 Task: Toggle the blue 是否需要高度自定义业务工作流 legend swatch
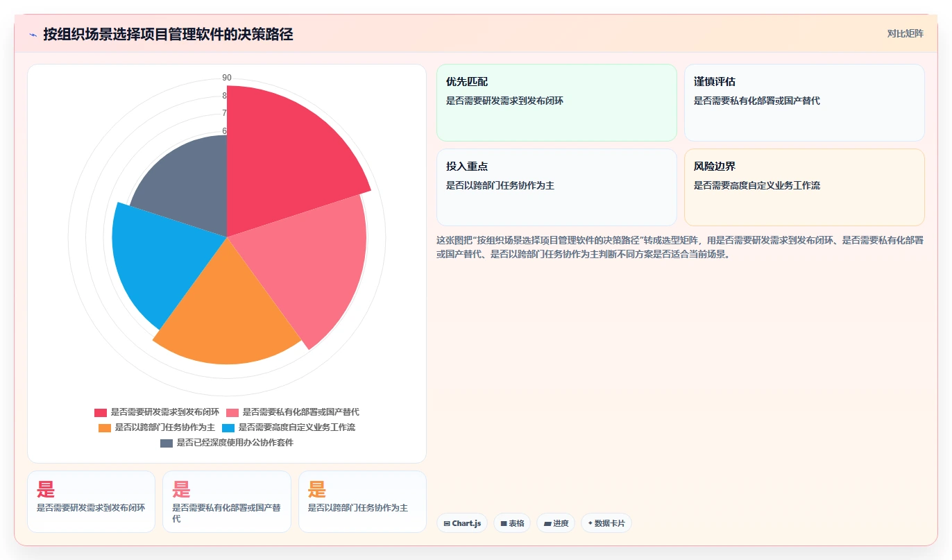pos(228,427)
